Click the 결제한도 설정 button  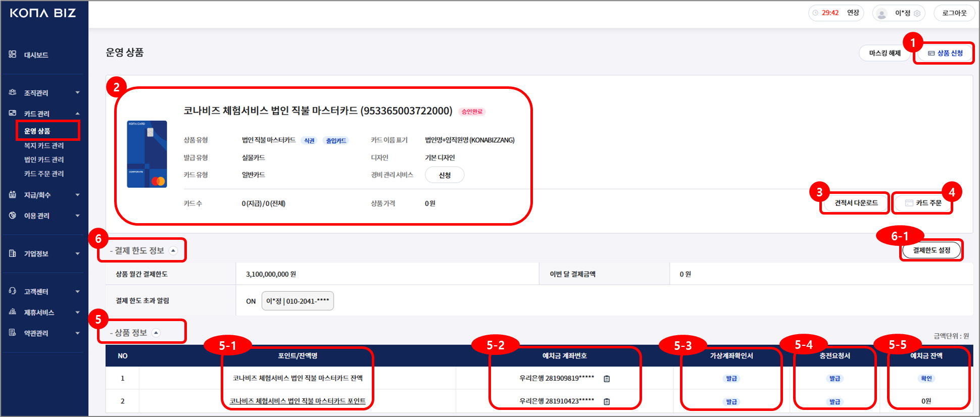[932, 250]
